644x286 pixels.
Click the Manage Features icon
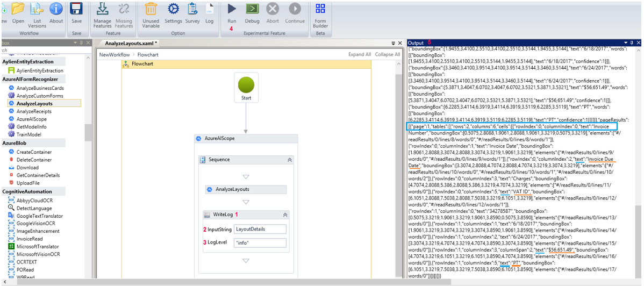102,9
